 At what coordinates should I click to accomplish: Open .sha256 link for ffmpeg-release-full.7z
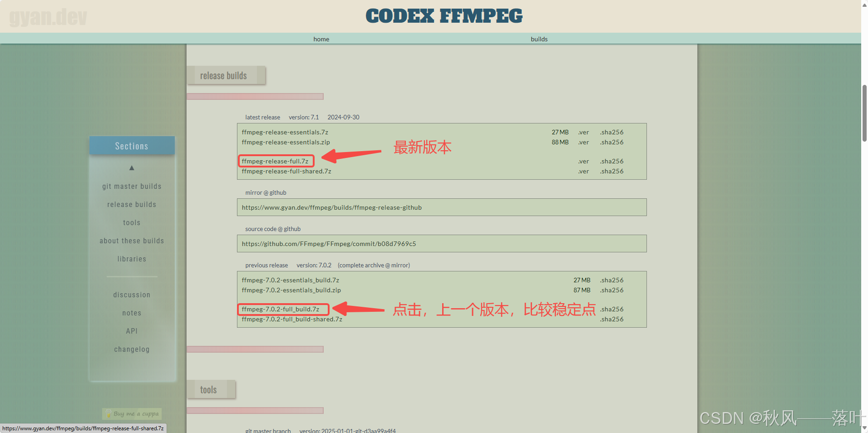click(x=612, y=161)
